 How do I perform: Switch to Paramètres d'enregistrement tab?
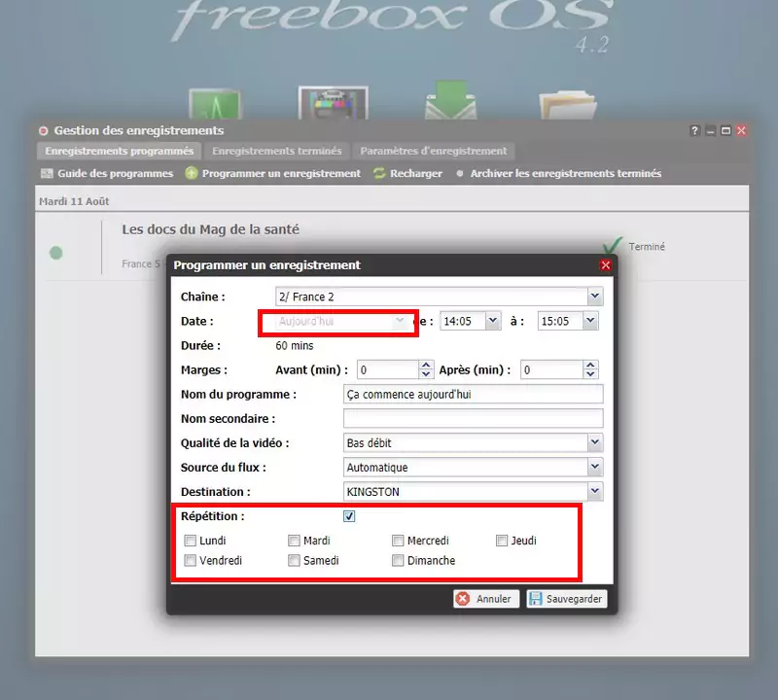433,151
